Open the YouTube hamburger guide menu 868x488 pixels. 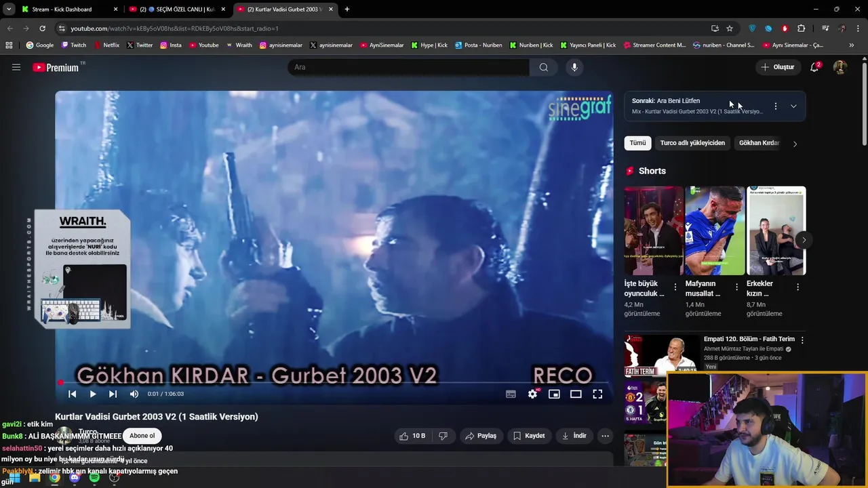coord(16,67)
